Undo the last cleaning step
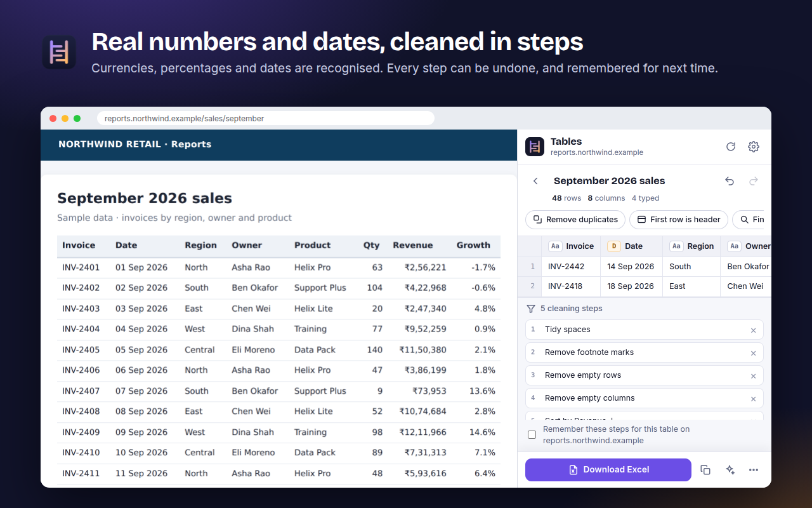The width and height of the screenshot is (812, 508). pos(730,181)
